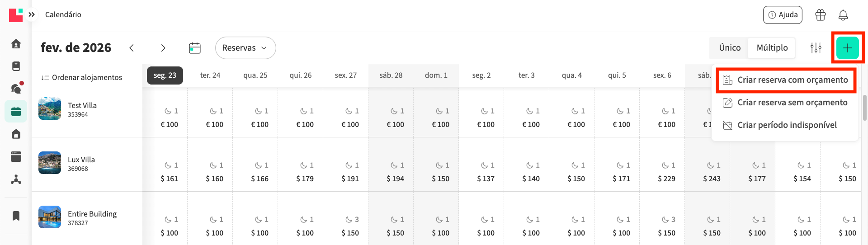The image size is (868, 245).
Task: Go to previous month with left chevron
Action: pos(132,48)
